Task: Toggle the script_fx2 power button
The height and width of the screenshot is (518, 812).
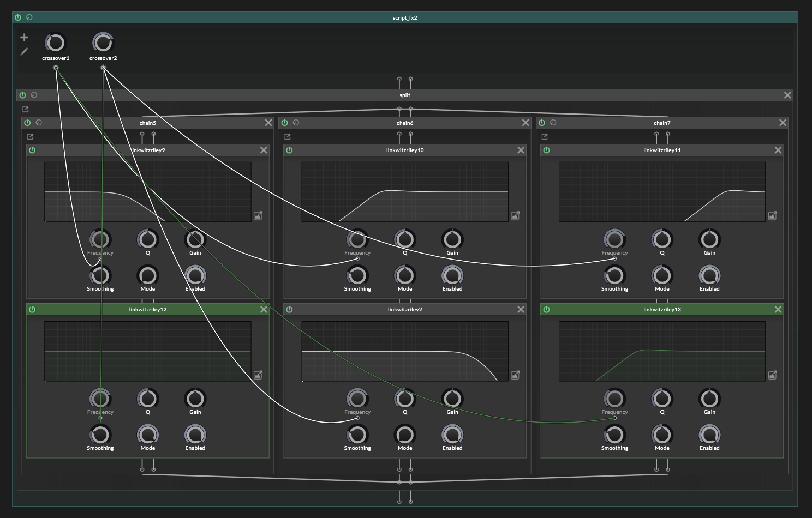Action: (x=17, y=17)
